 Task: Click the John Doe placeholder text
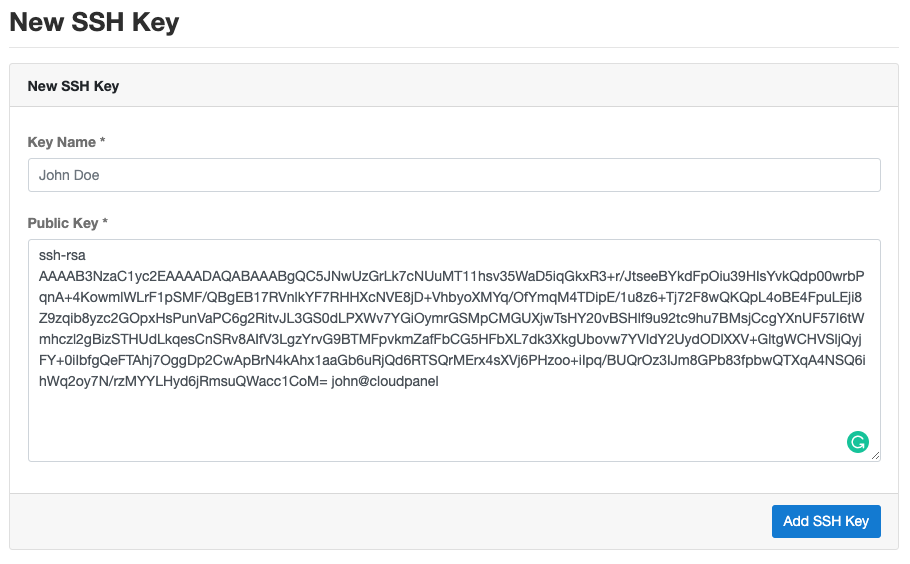click(x=69, y=175)
